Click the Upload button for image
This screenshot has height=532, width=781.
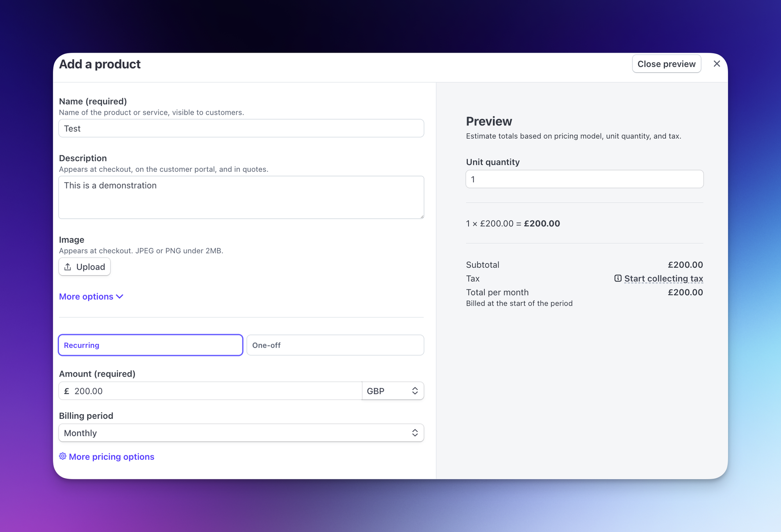pyautogui.click(x=84, y=266)
